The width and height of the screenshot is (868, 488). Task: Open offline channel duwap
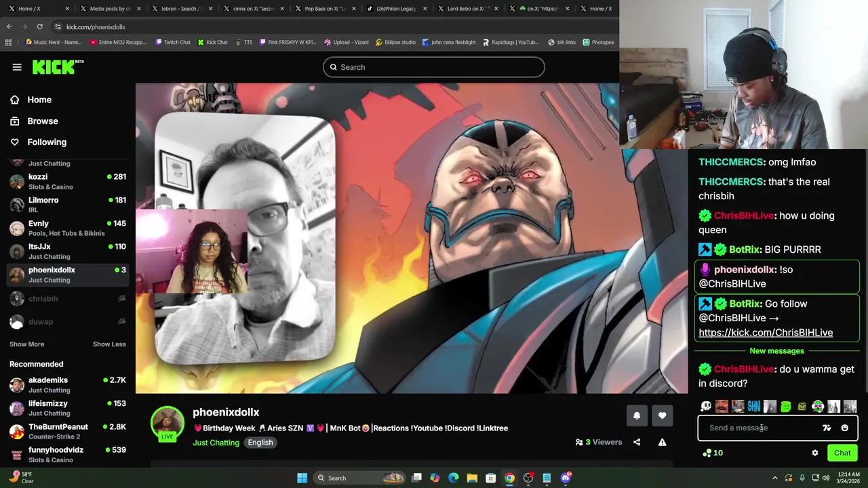68,321
